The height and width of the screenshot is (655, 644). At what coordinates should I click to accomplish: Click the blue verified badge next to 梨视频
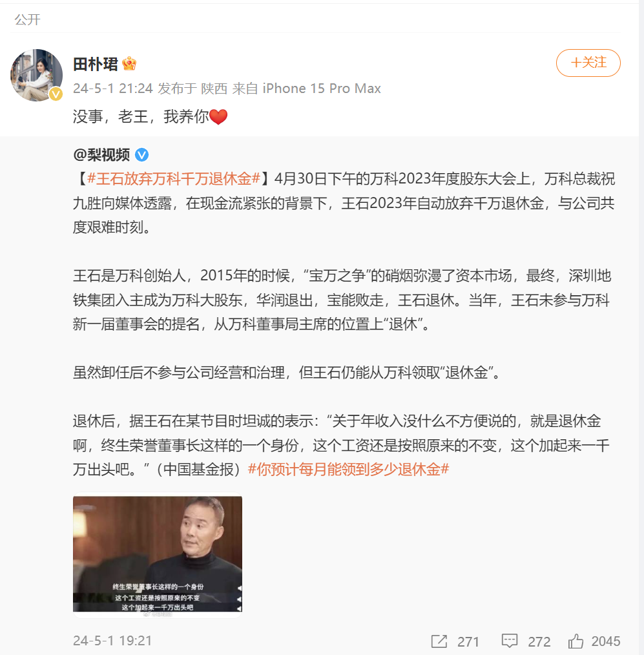141,155
